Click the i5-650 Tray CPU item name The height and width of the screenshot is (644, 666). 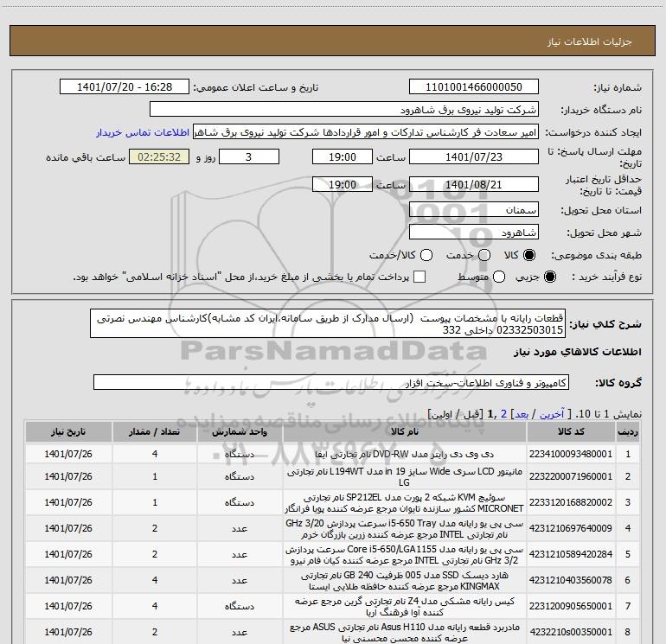(x=405, y=528)
